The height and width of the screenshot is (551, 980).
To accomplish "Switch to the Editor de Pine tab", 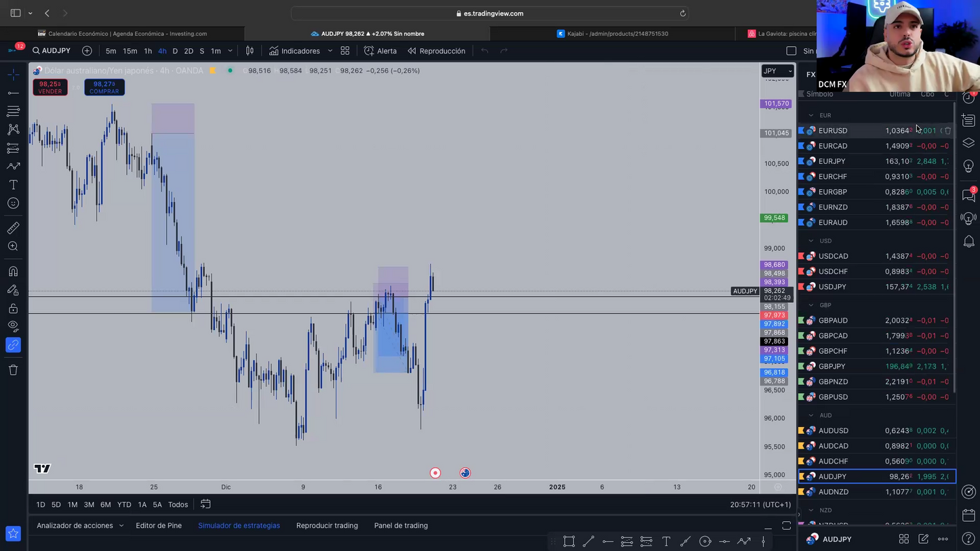I will (159, 525).
